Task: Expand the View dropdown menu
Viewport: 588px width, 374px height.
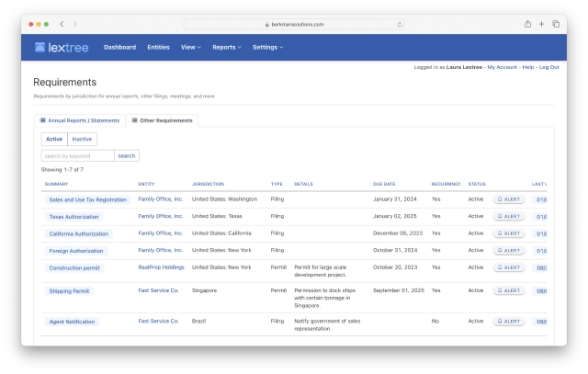Action: tap(191, 47)
